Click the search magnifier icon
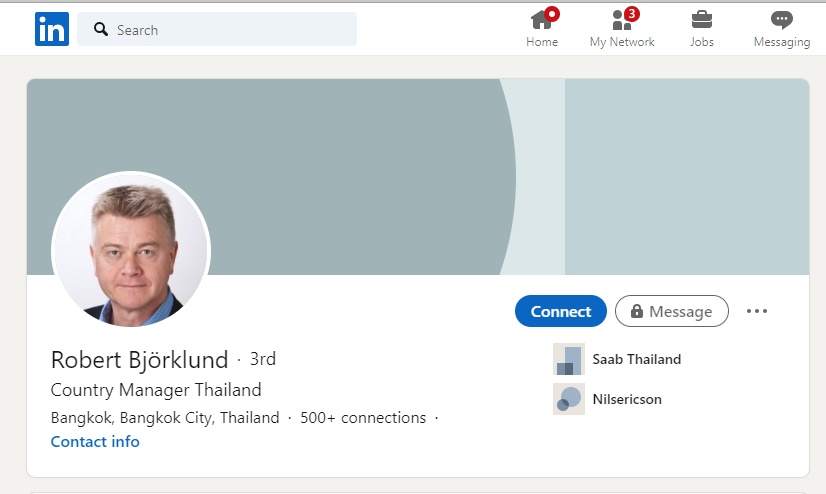The width and height of the screenshot is (826, 494). [101, 30]
